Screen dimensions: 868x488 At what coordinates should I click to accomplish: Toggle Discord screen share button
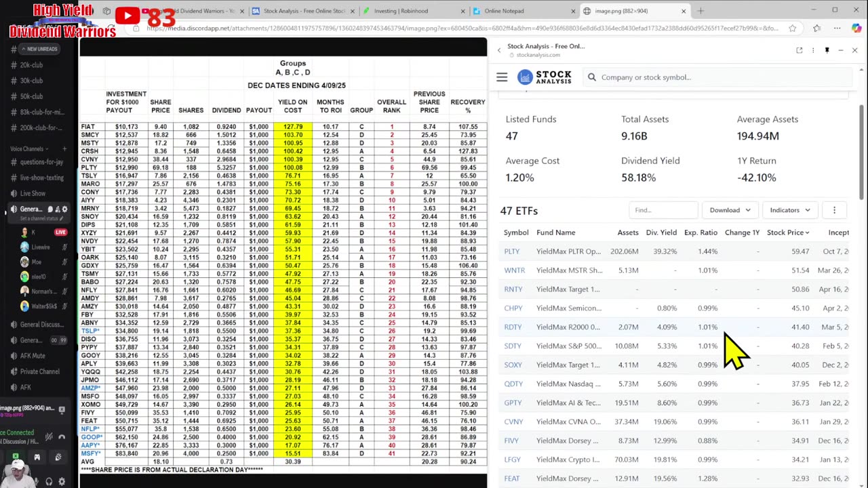16,457
